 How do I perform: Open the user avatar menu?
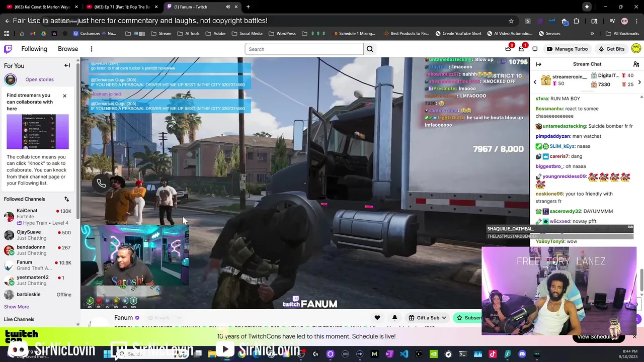[636, 48]
